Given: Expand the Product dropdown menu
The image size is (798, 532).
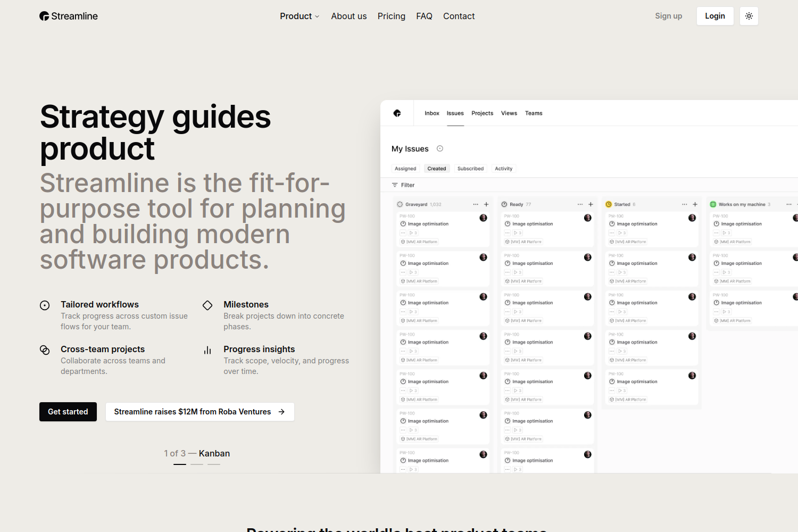Looking at the screenshot, I should tap(300, 16).
